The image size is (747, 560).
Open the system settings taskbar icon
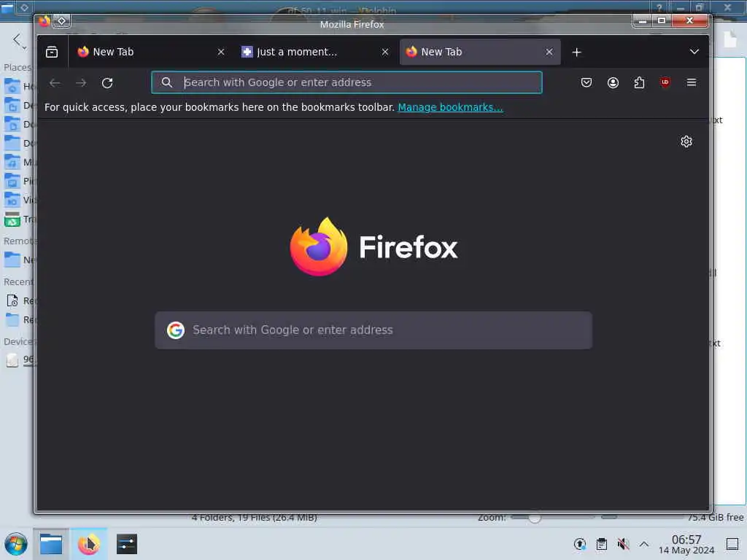(127, 544)
